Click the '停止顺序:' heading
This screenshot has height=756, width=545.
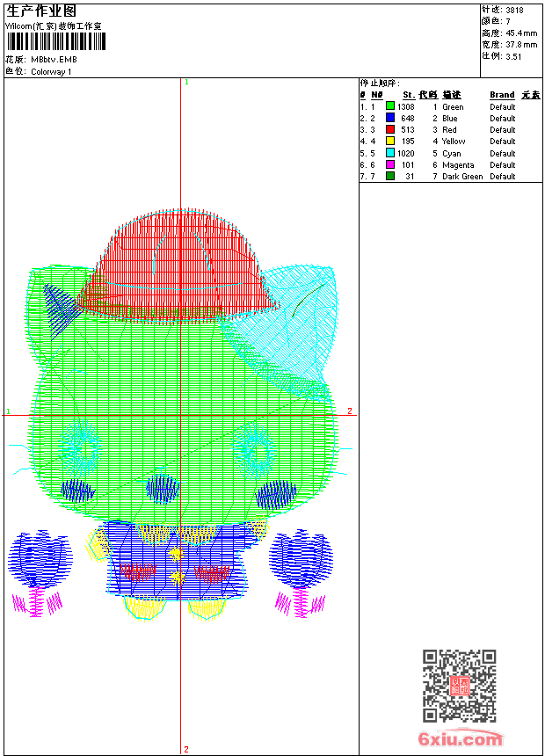[380, 83]
